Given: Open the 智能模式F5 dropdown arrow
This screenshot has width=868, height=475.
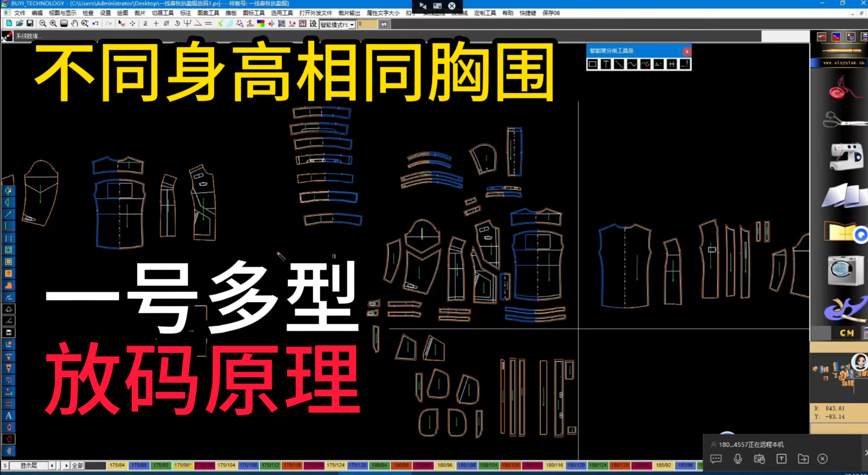Looking at the screenshot, I should [x=352, y=24].
